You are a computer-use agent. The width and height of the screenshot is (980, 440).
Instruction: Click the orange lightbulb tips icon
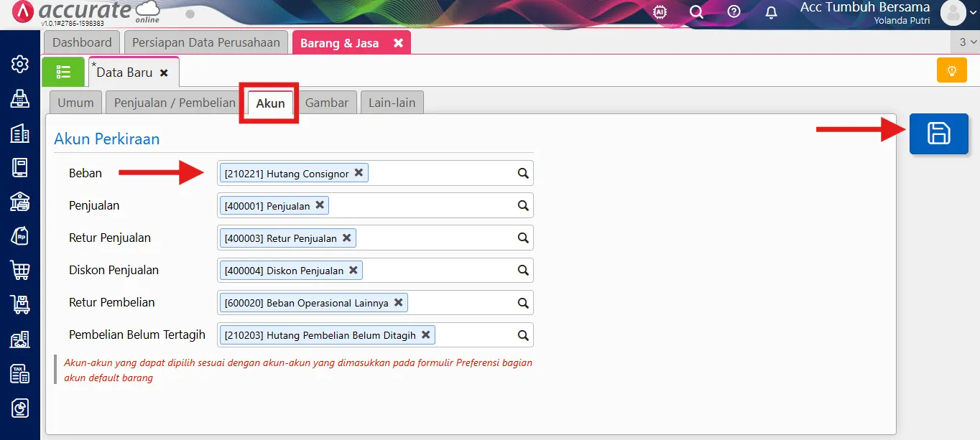pyautogui.click(x=951, y=71)
